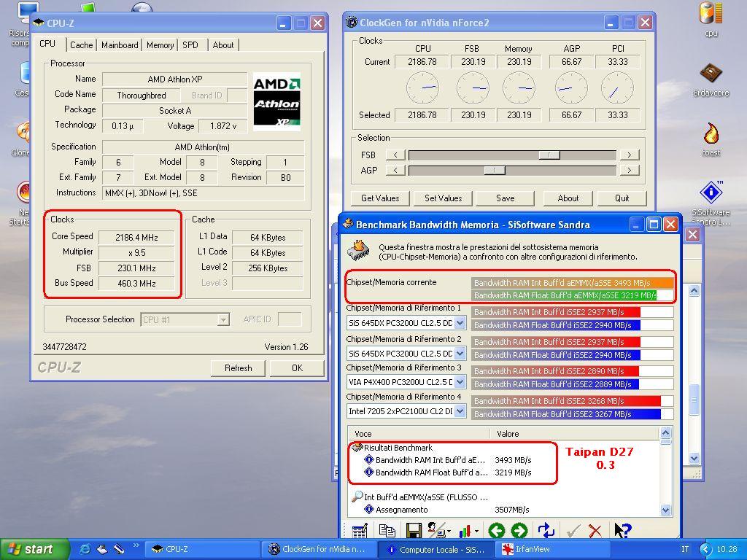Open the Riferimento 2 chipset dropdown

460,354
